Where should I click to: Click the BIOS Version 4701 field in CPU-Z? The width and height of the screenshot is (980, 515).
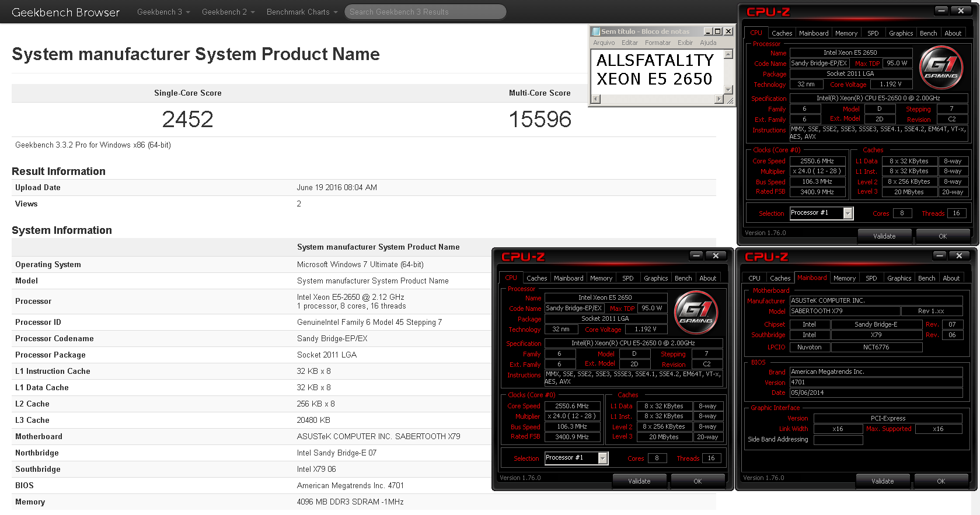tap(876, 383)
